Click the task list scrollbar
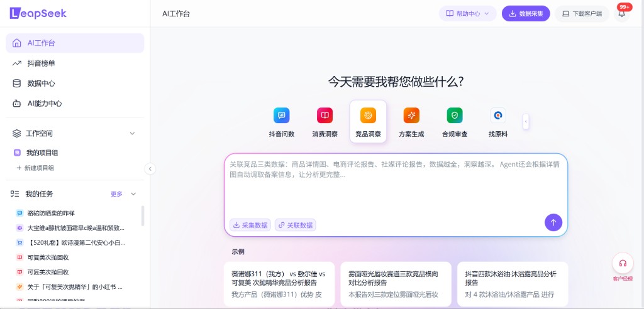 pyautogui.click(x=143, y=216)
